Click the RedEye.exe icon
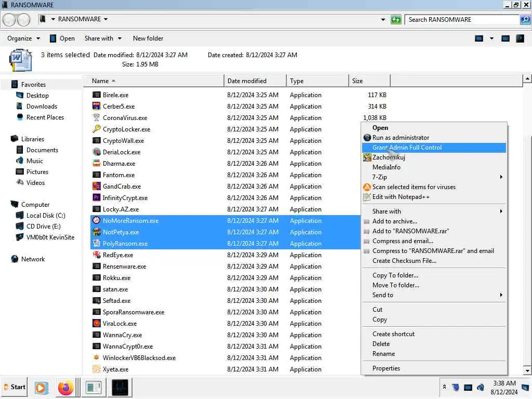532x399 pixels. click(96, 255)
